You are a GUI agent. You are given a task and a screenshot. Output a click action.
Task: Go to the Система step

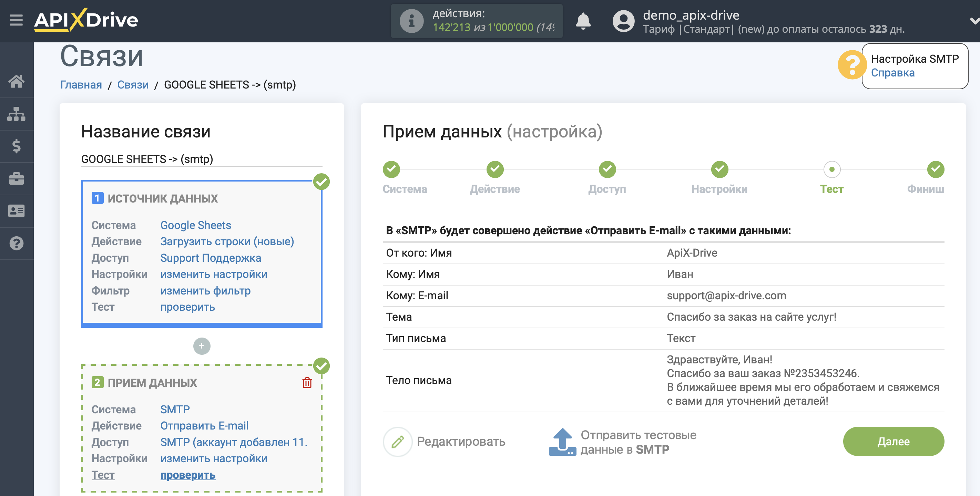click(x=391, y=170)
